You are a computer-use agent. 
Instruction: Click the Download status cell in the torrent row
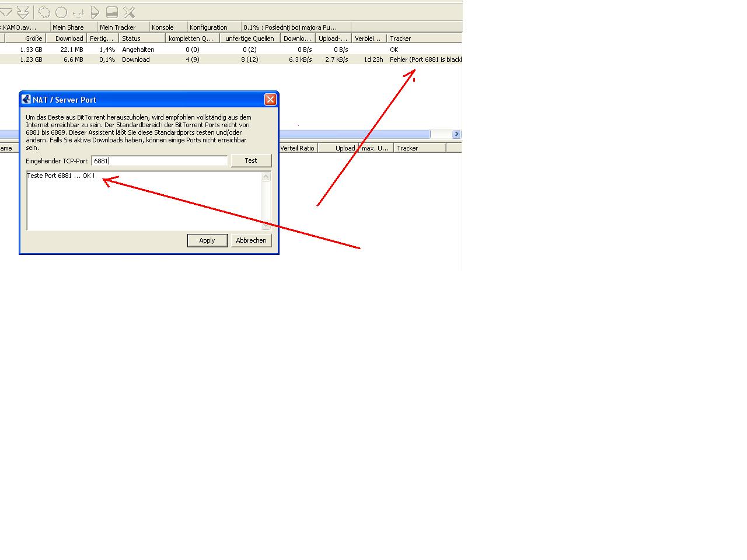pos(136,60)
